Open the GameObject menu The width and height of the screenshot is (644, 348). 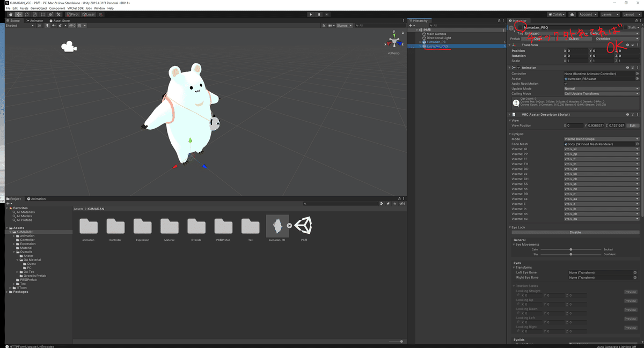[39, 9]
